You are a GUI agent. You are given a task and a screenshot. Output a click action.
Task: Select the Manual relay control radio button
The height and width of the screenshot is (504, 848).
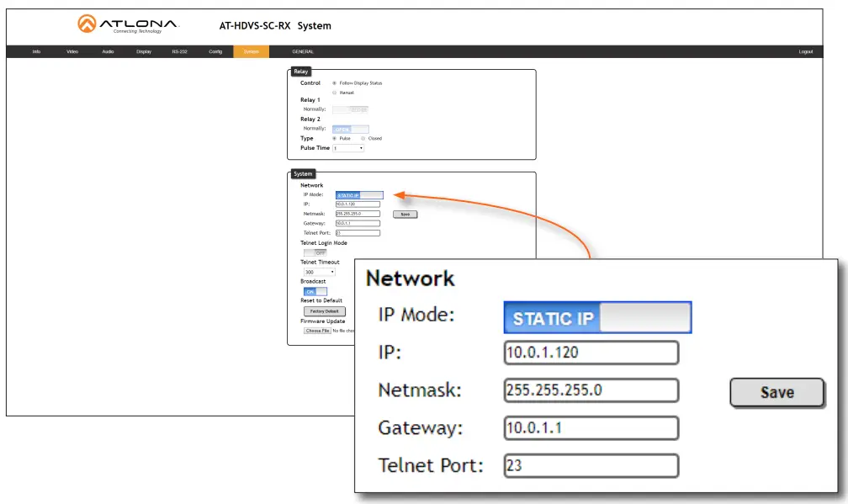coord(334,93)
